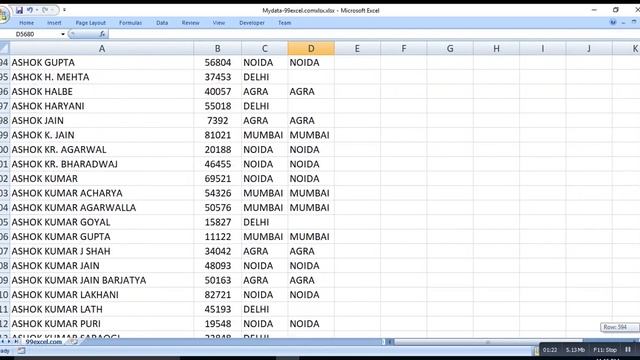
Task: Click into the formula bar field
Action: [x=373, y=34]
